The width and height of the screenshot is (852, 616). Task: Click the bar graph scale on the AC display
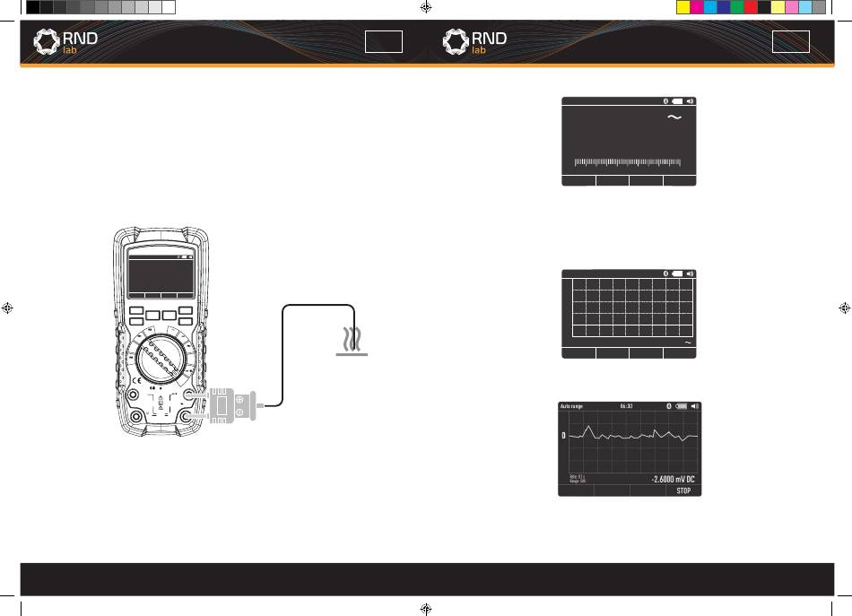click(628, 162)
